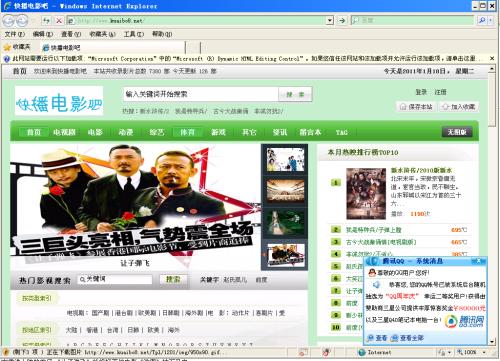Expand the address bar history dropdown
Screen dimensions: 500x361
point(330,21)
